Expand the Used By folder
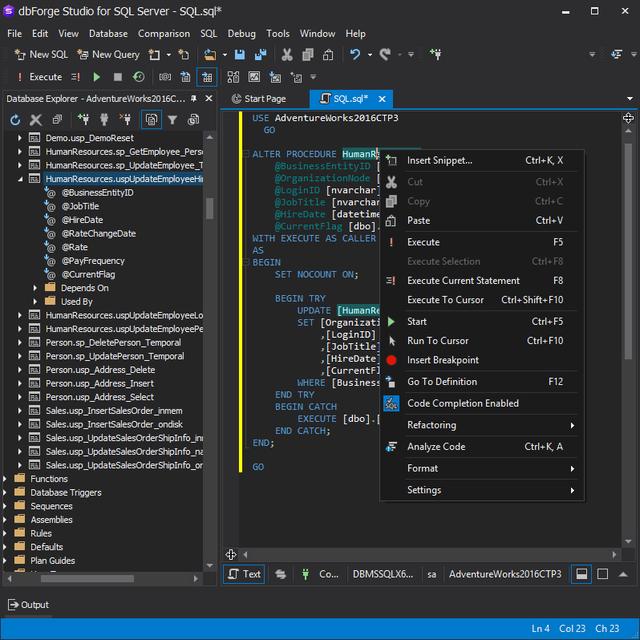This screenshot has height=640, width=640. (x=35, y=302)
